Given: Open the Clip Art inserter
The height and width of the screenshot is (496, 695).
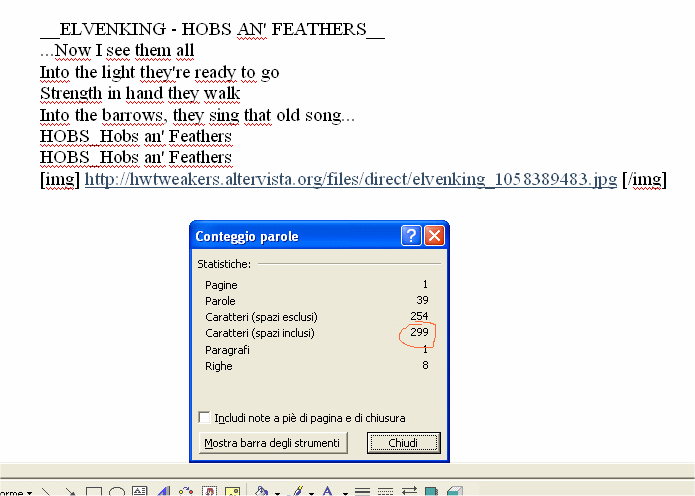Looking at the screenshot, I should [x=209, y=491].
